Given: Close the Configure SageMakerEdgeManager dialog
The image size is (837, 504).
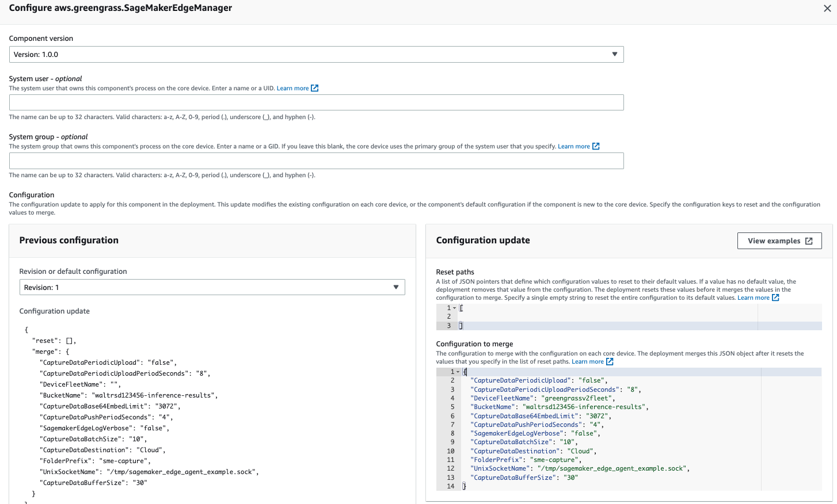Looking at the screenshot, I should point(827,9).
